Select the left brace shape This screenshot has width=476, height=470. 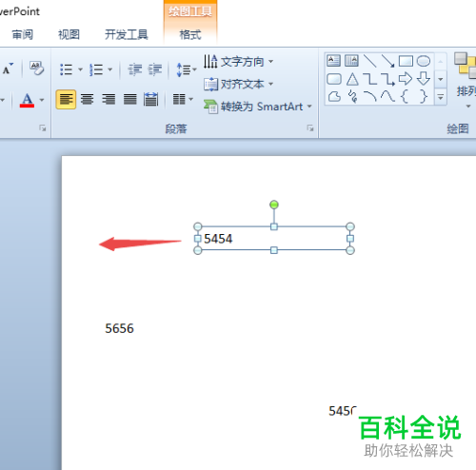(405, 96)
